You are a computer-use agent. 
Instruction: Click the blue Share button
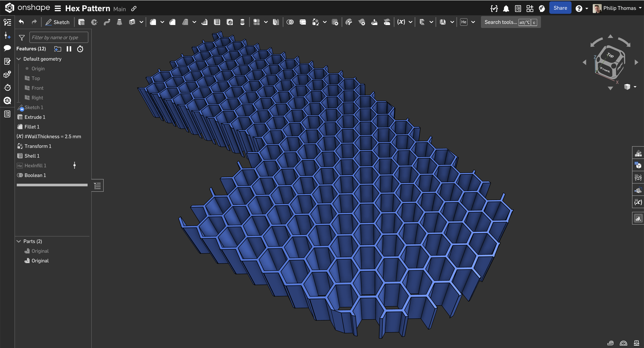pyautogui.click(x=560, y=8)
